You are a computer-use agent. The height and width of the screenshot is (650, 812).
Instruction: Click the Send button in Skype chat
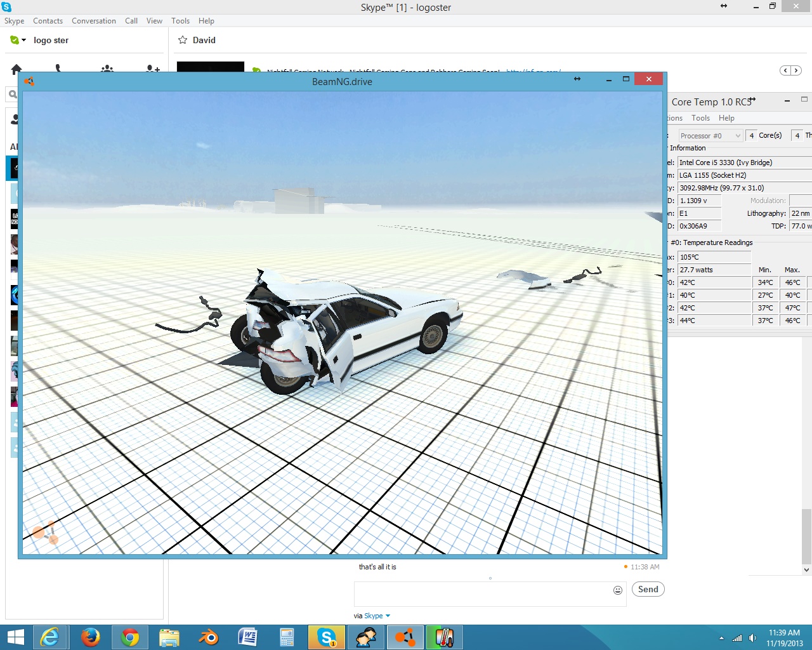click(x=648, y=590)
